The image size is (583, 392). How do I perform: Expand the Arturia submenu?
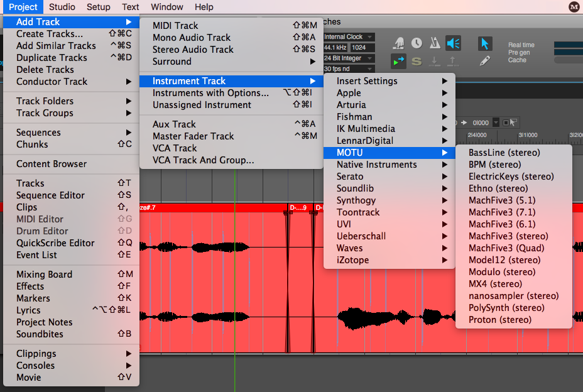(x=390, y=105)
